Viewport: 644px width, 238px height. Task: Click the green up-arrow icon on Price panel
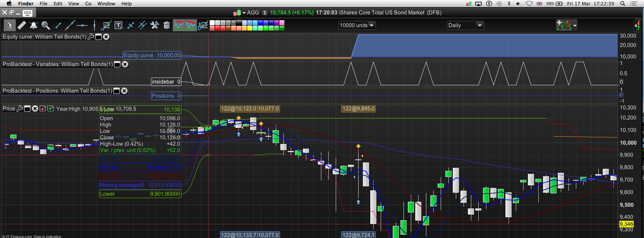coord(50,109)
